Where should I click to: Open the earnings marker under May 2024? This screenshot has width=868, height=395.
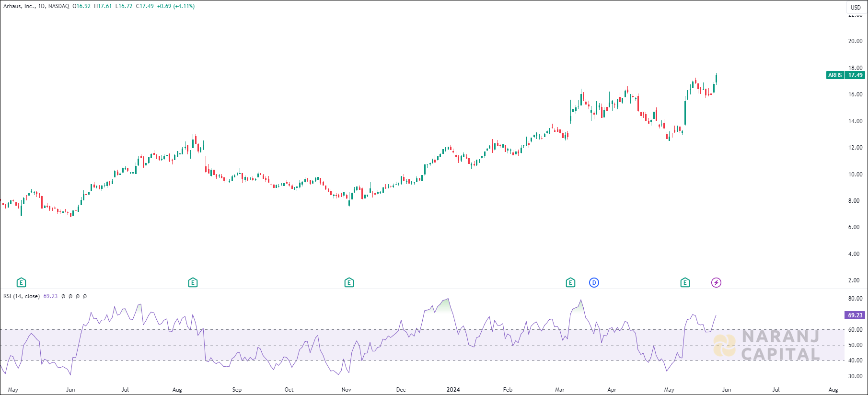coord(685,283)
